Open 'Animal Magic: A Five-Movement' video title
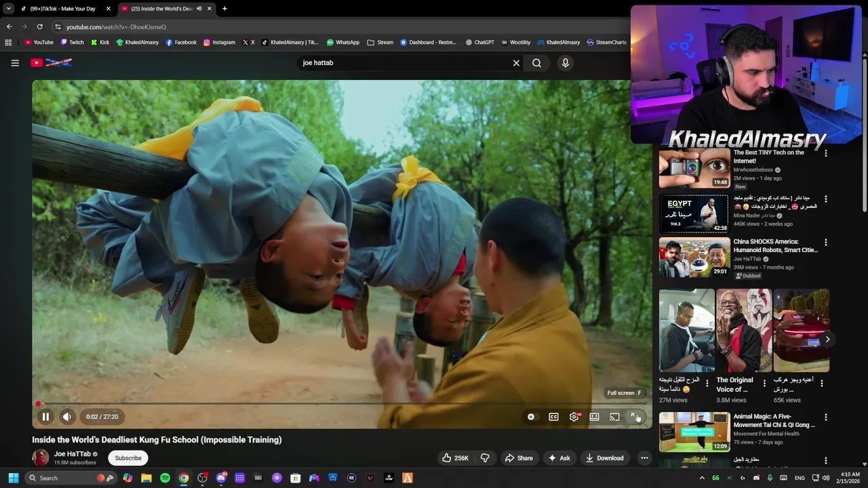Image resolution: width=868 pixels, height=488 pixels. tap(774, 421)
